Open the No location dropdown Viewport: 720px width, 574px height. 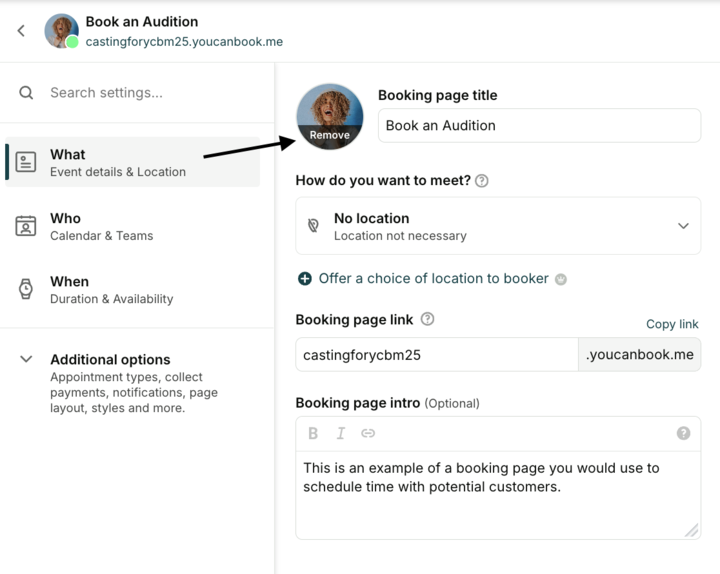(498, 226)
